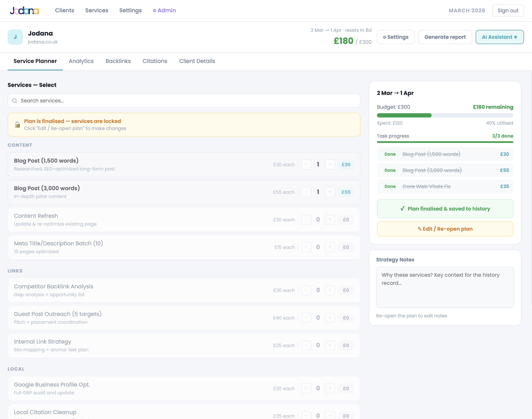Click the Generate report button

tap(445, 37)
